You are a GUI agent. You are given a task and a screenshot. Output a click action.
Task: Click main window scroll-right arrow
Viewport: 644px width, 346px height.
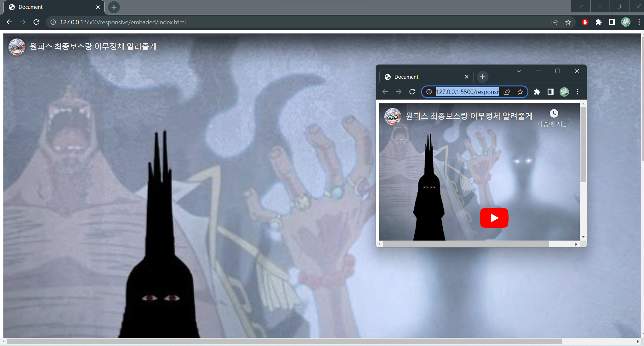(638, 342)
